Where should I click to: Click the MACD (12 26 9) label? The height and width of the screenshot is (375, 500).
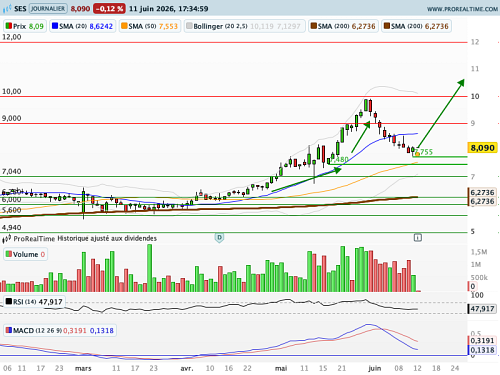[x=60, y=331]
